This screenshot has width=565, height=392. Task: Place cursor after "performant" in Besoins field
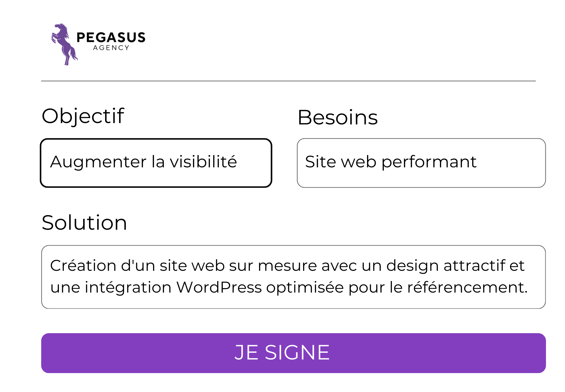(x=477, y=162)
